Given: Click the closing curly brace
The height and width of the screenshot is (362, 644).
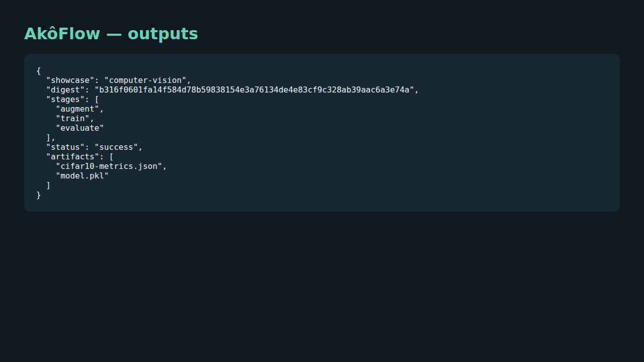Looking at the screenshot, I should pyautogui.click(x=39, y=195).
